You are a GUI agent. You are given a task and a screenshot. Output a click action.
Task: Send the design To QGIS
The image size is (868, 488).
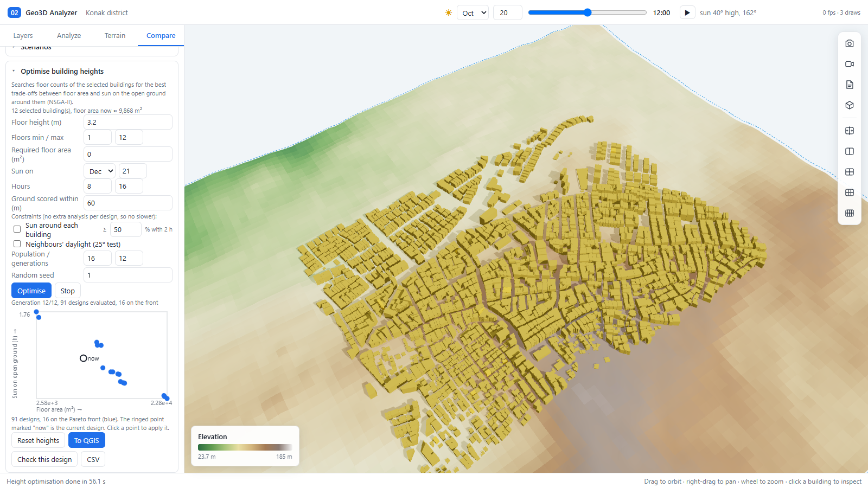pyautogui.click(x=87, y=440)
